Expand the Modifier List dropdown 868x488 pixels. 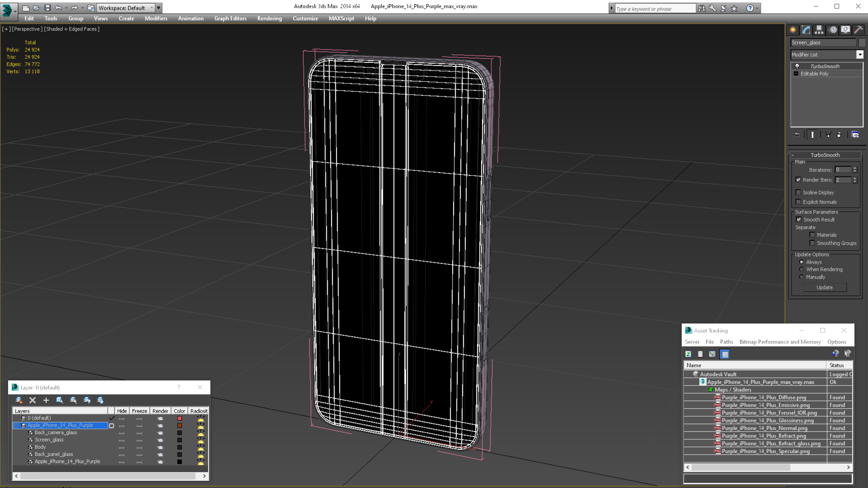pyautogui.click(x=859, y=54)
